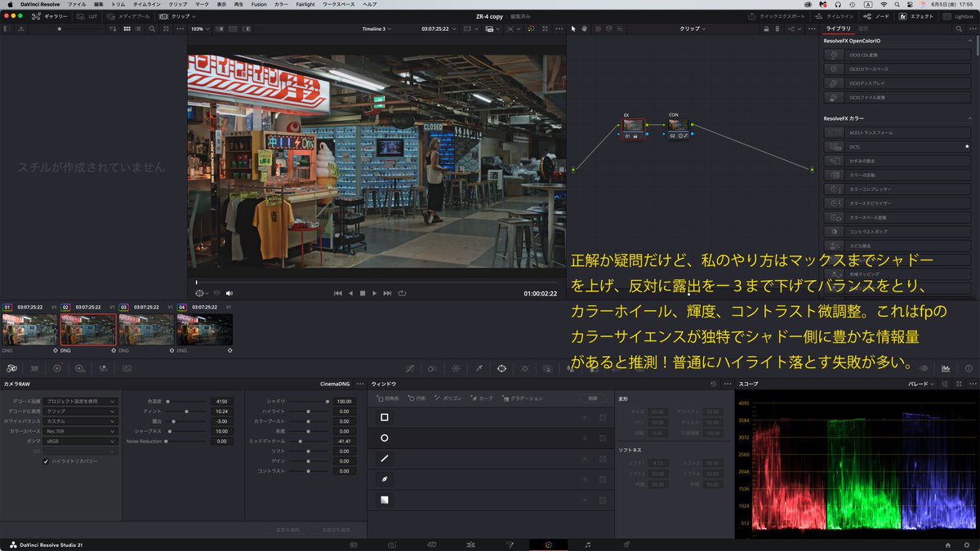
Task: Mute viewer audio speaker icon
Action: click(229, 293)
